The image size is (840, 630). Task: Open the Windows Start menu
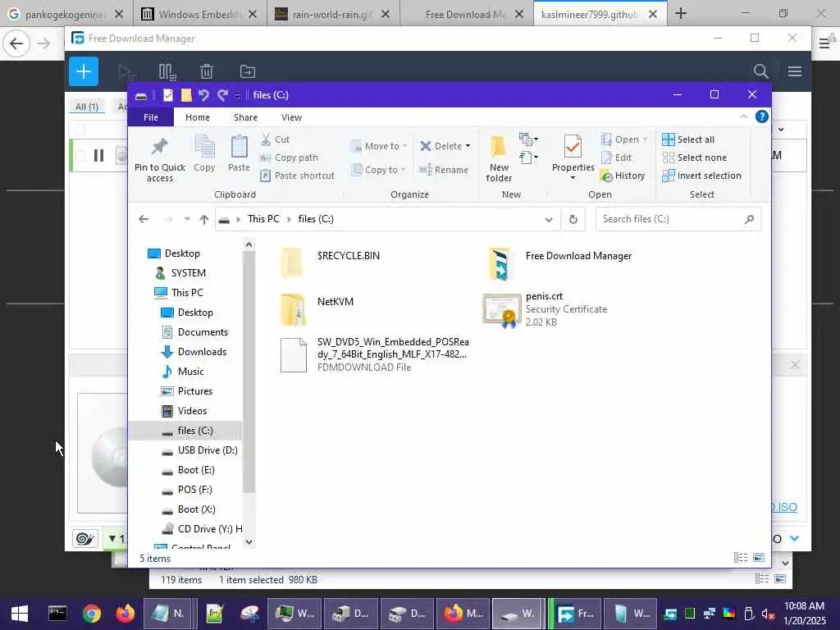click(20, 614)
